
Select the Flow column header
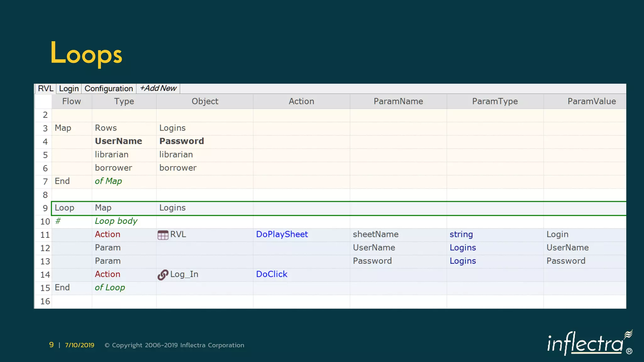(x=71, y=101)
